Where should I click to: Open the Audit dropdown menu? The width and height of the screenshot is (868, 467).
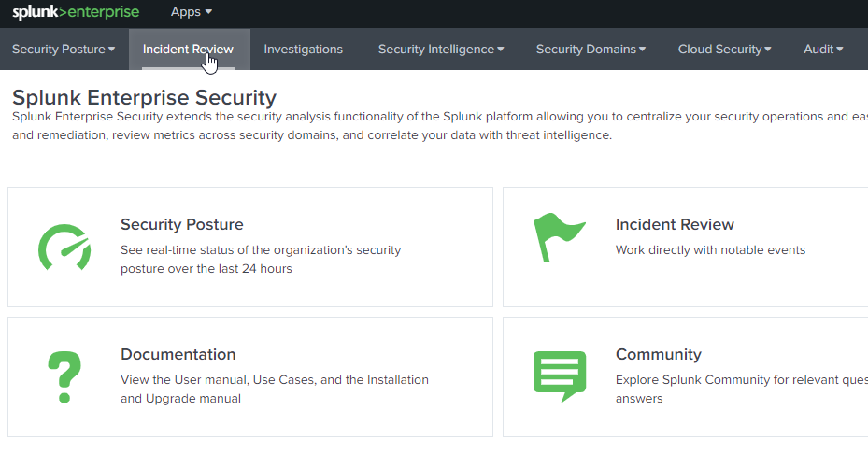pyautogui.click(x=823, y=50)
